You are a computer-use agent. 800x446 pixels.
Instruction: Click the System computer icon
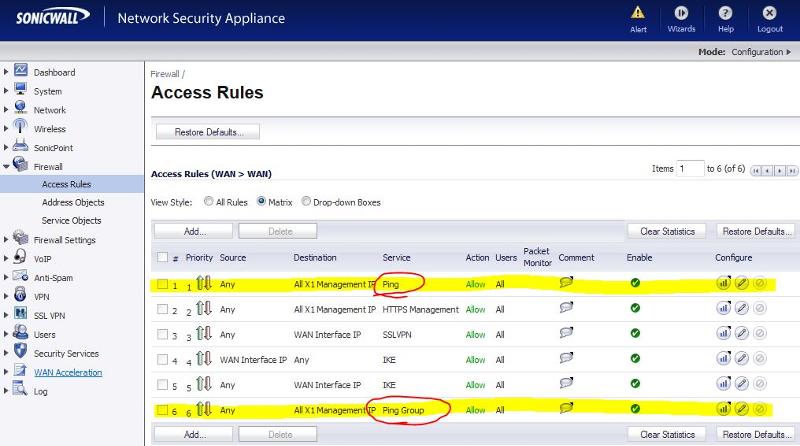[21, 89]
